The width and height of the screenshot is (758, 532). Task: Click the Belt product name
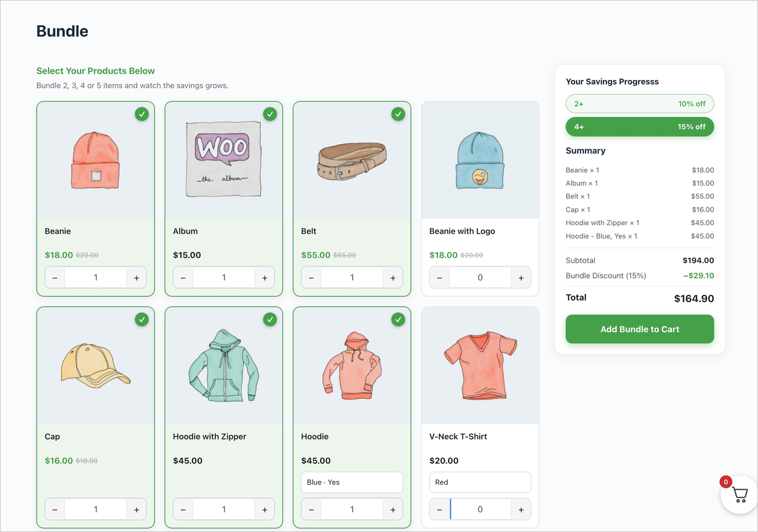pyautogui.click(x=308, y=231)
